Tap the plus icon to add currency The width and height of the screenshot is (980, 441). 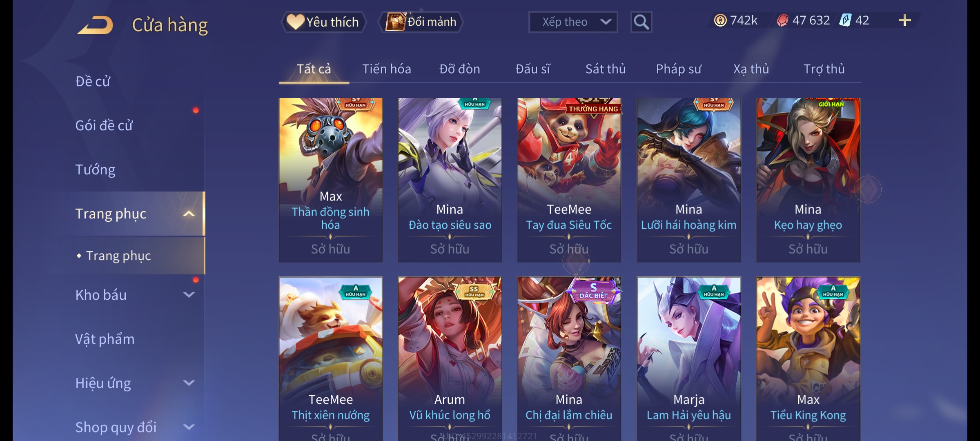tap(905, 20)
